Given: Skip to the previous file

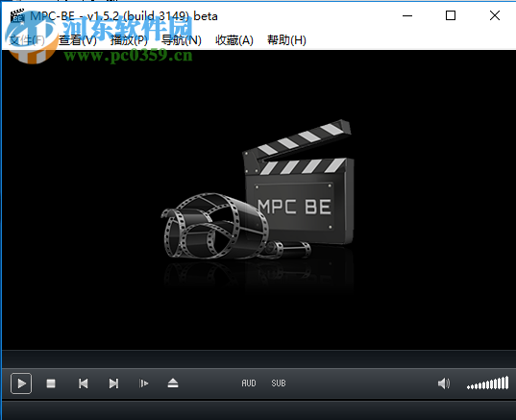Looking at the screenshot, I should tap(84, 383).
